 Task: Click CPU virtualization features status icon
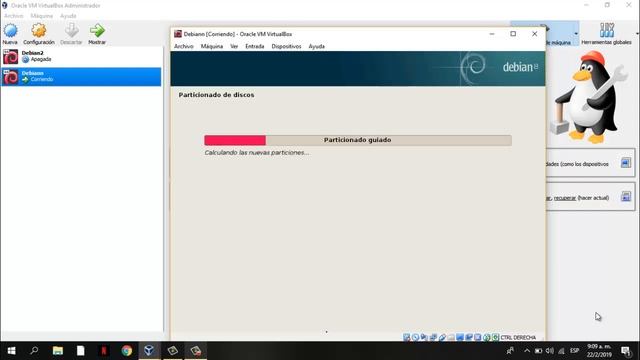[x=478, y=338]
